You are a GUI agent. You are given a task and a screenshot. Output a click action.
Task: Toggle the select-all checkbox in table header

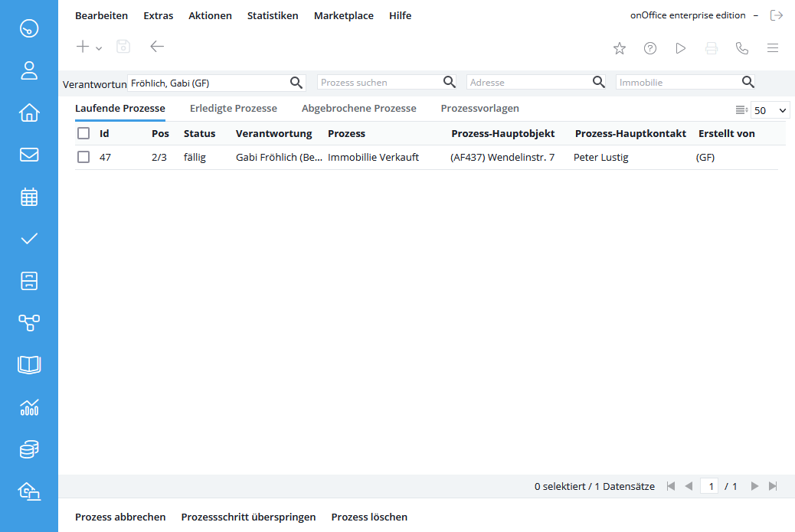click(x=83, y=133)
